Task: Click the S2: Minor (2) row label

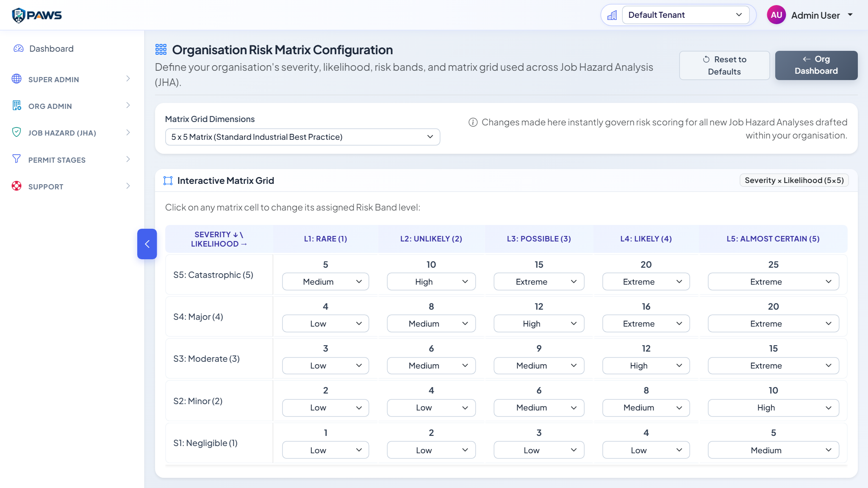Action: coord(198,401)
